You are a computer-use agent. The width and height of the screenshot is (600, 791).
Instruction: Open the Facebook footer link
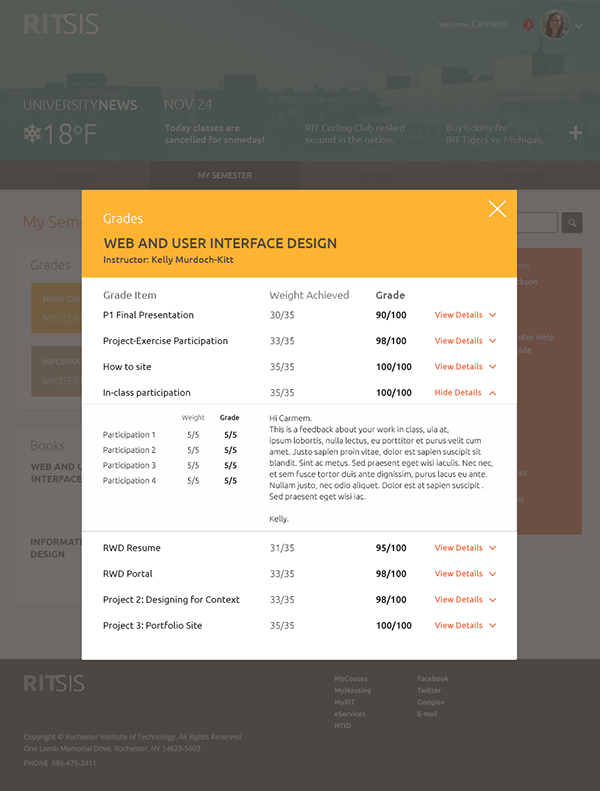pos(432,679)
